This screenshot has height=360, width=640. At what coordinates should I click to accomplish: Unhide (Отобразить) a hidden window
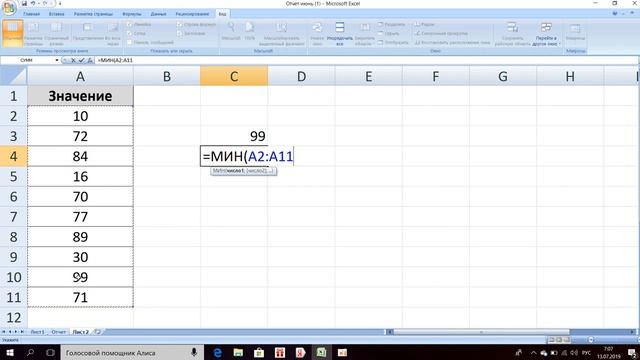(393, 42)
